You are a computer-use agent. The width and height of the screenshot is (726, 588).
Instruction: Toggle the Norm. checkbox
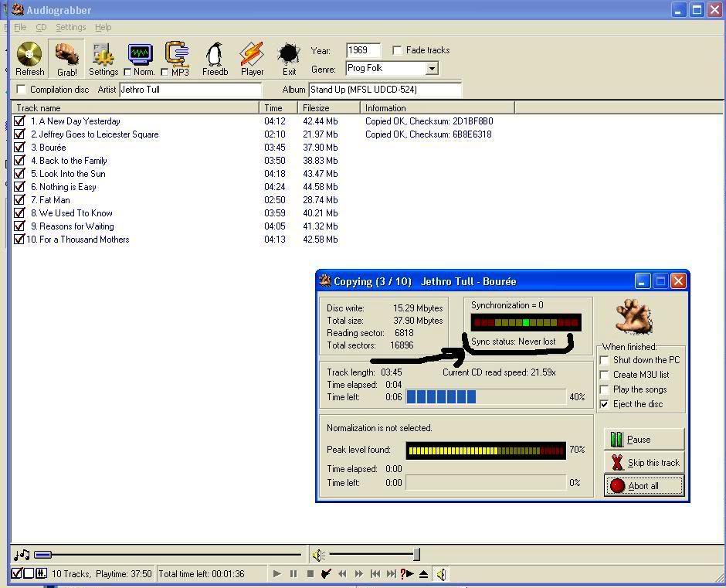coord(127,72)
